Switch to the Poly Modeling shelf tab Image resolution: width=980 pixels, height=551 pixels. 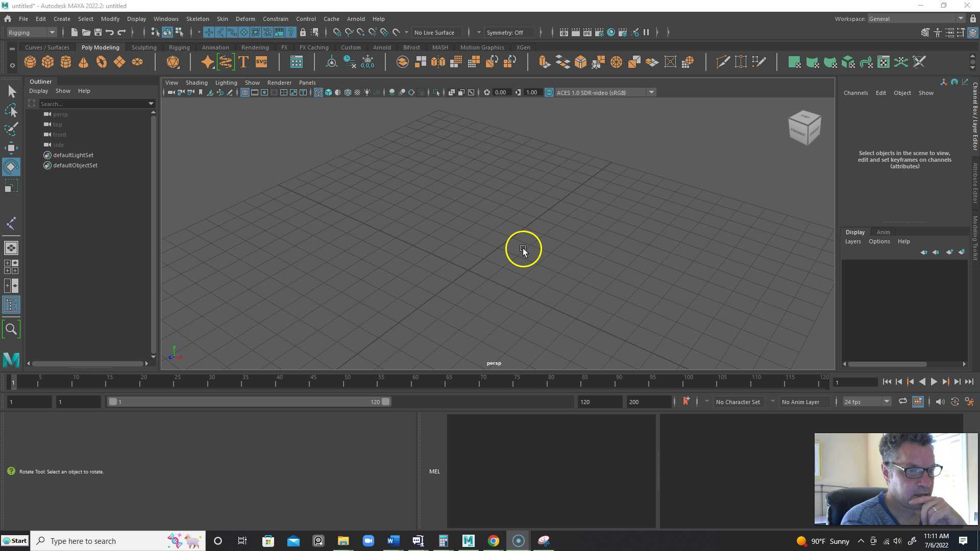pos(100,47)
